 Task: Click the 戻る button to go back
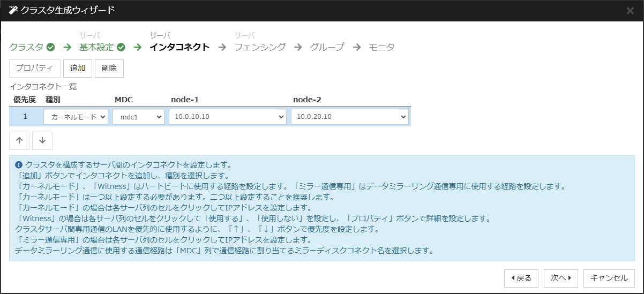[x=521, y=278]
